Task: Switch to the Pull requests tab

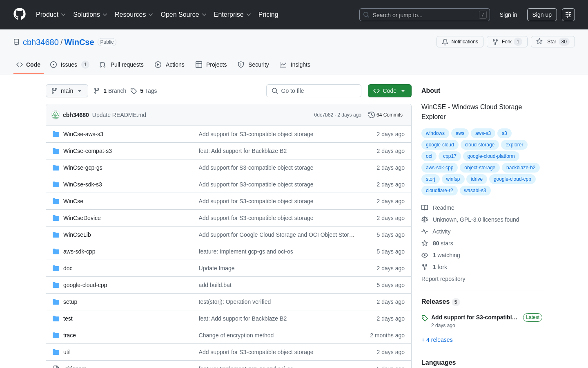Action: (122, 65)
